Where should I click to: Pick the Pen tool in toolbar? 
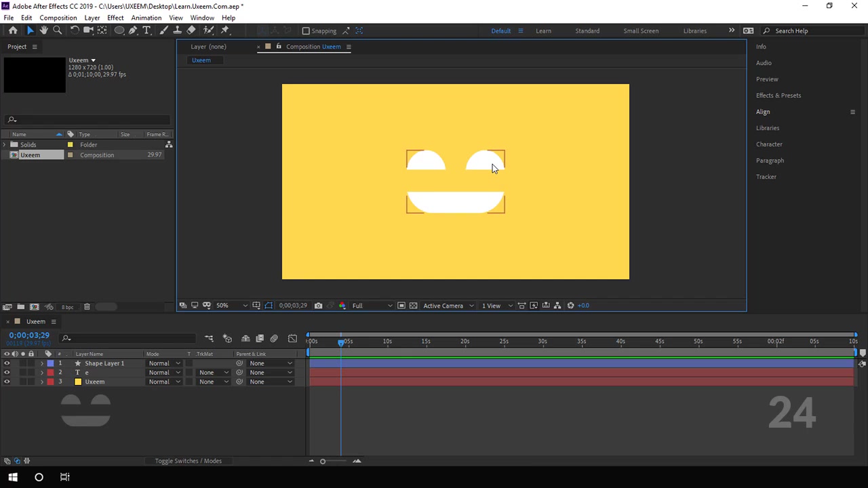coord(133,30)
